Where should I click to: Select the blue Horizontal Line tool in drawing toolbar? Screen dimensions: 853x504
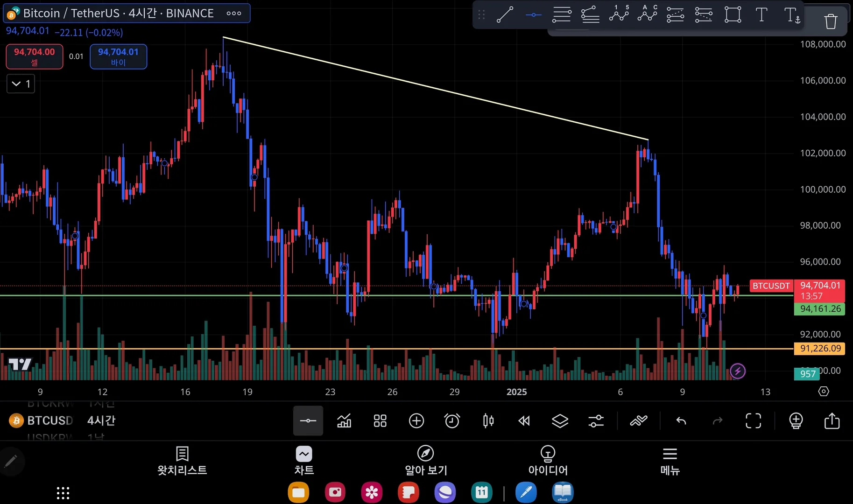(x=533, y=15)
